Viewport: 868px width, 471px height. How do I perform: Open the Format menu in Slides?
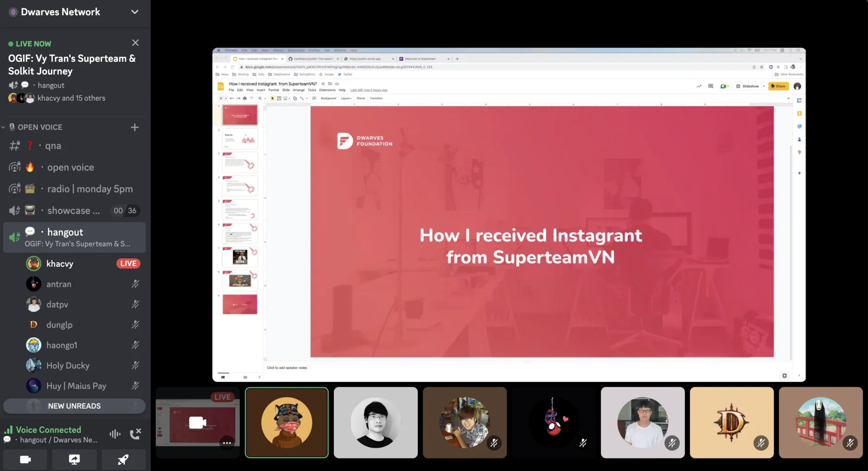274,90
